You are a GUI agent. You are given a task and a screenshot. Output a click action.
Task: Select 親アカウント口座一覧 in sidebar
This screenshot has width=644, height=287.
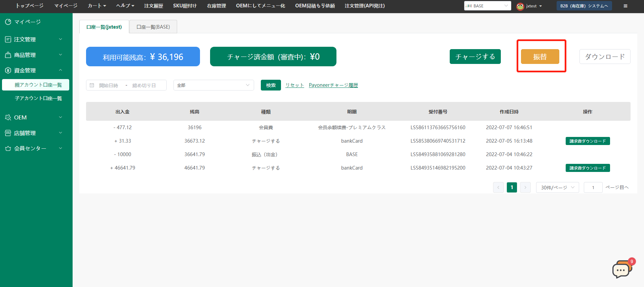(36, 85)
